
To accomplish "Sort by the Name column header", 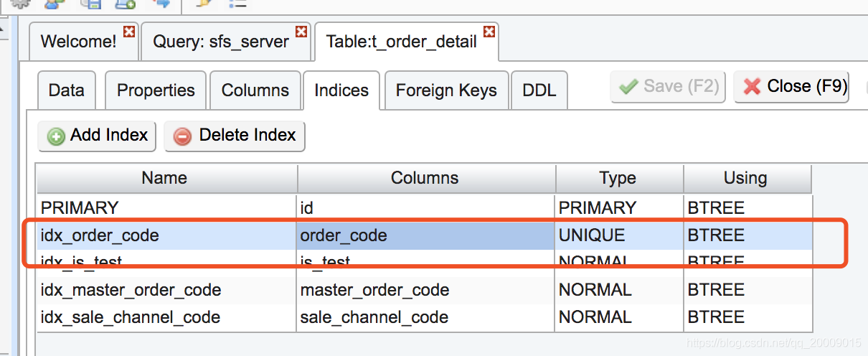I will coord(164,179).
